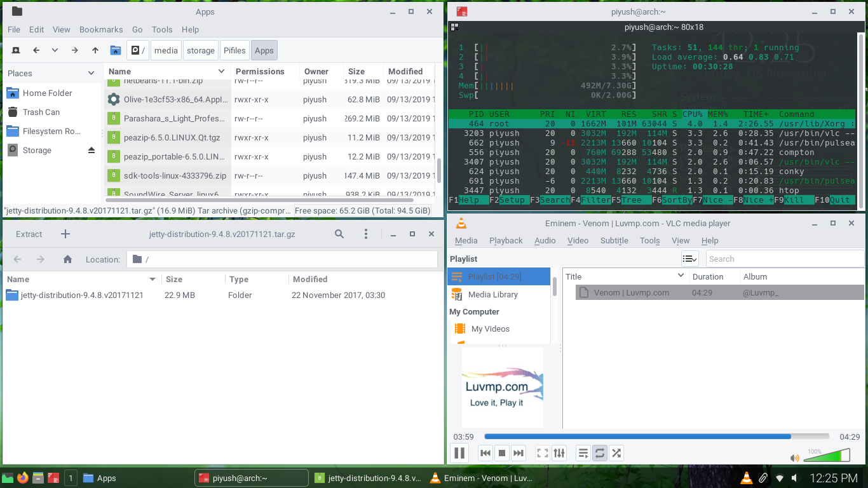Open new tab icon in Apps file manager
This screenshot has width=868, height=488.
coord(16,50)
